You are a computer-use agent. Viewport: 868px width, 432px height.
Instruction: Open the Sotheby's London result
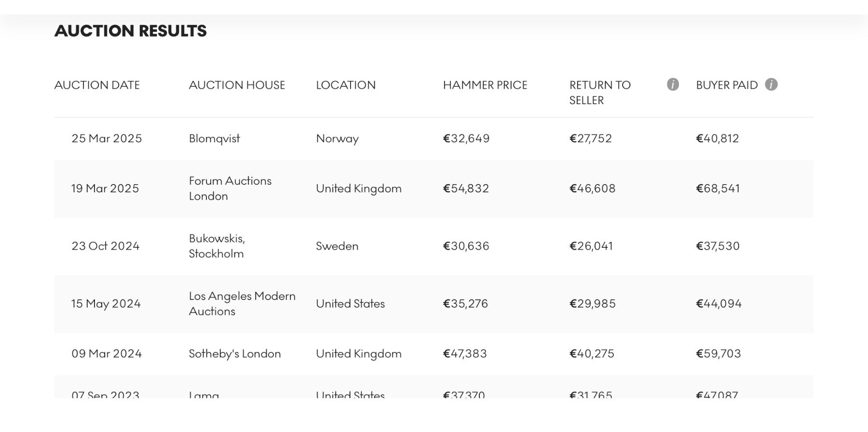click(x=235, y=354)
